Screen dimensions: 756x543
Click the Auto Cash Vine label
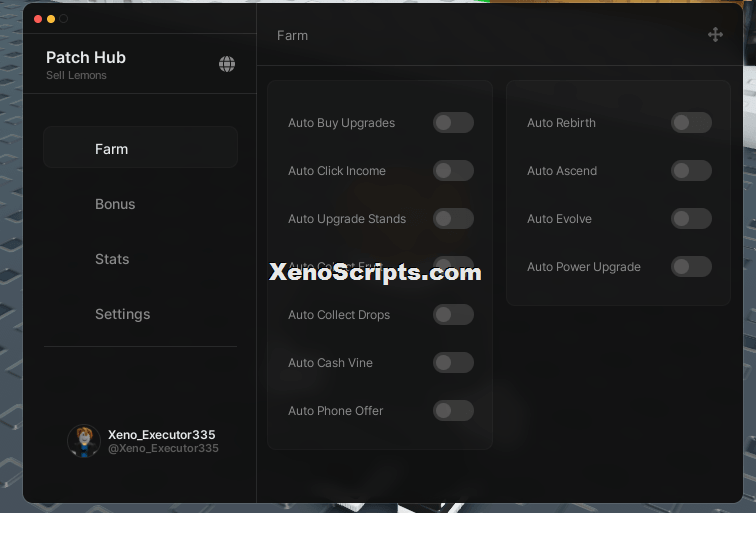tap(330, 363)
